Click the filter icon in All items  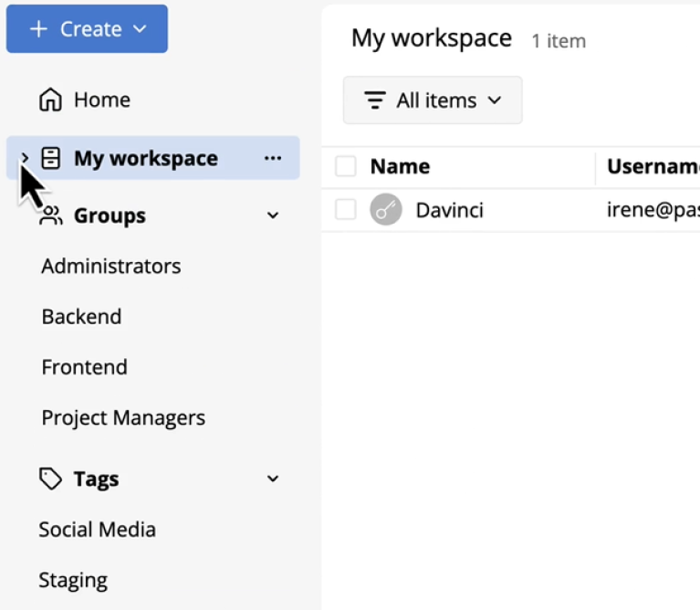pyautogui.click(x=374, y=100)
